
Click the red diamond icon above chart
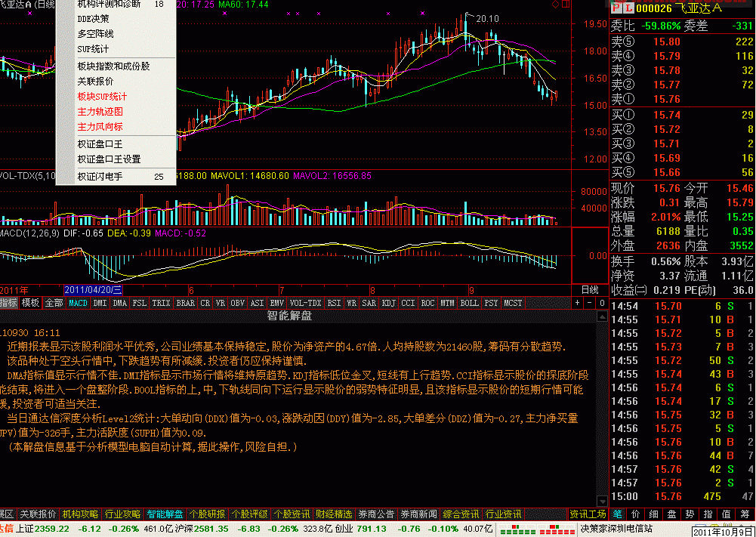555,5
